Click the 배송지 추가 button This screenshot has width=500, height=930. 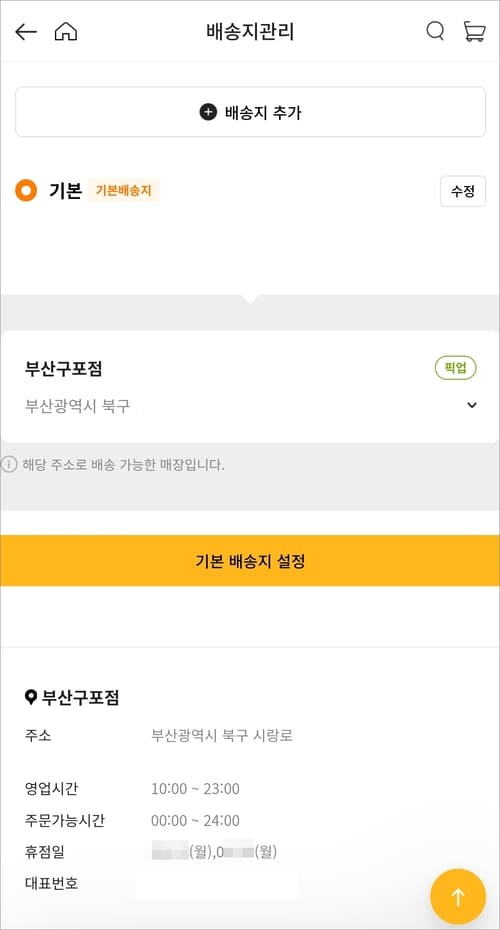250,112
